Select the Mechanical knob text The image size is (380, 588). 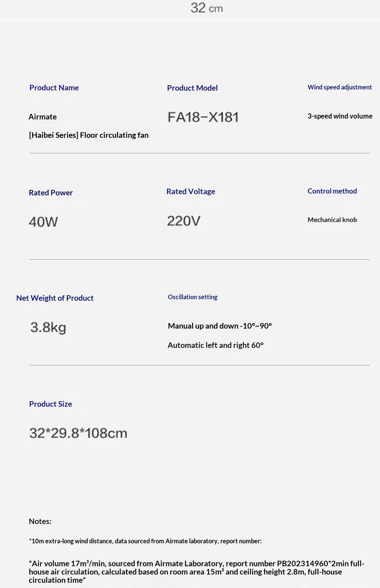[332, 220]
